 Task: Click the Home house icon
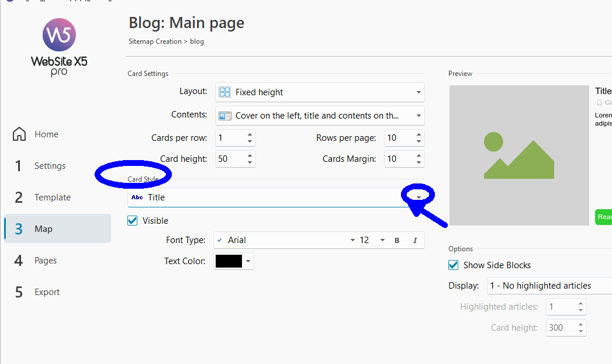(19, 134)
